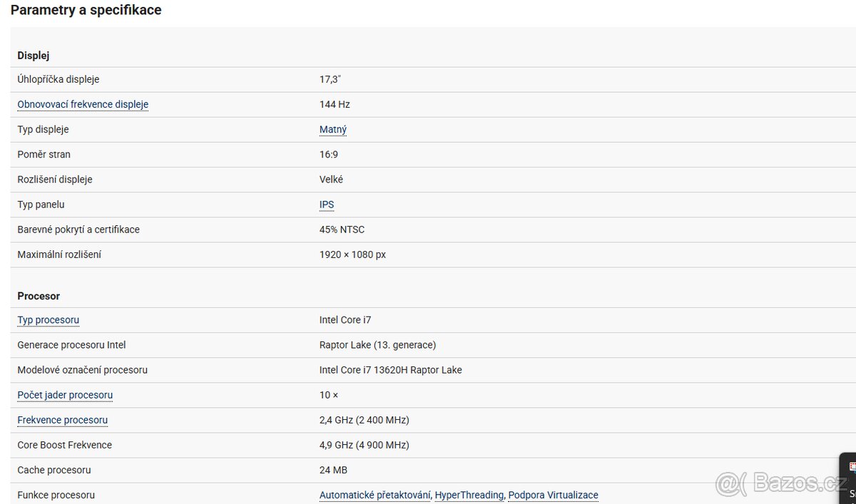Open the Automatické přetaktování link
Screen dimensions: 856x504
[x=375, y=495]
